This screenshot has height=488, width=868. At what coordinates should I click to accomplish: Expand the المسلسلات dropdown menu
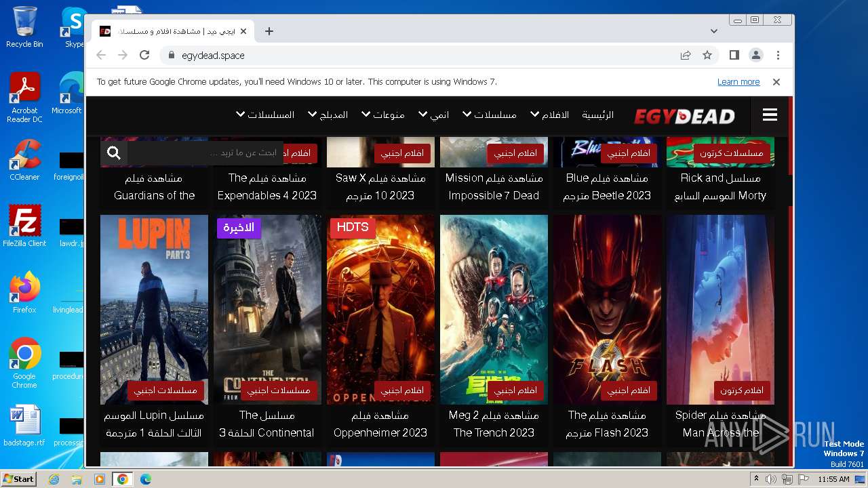pyautogui.click(x=264, y=115)
